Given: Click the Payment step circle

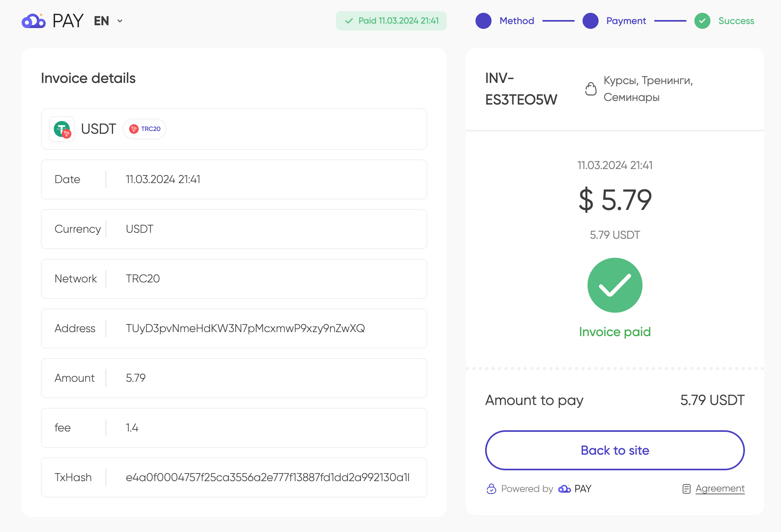Looking at the screenshot, I should (x=591, y=21).
